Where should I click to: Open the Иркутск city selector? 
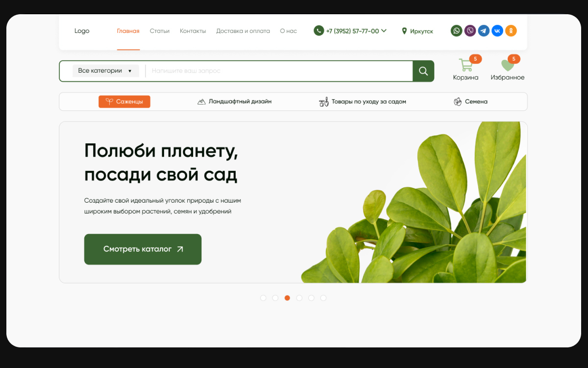[417, 31]
